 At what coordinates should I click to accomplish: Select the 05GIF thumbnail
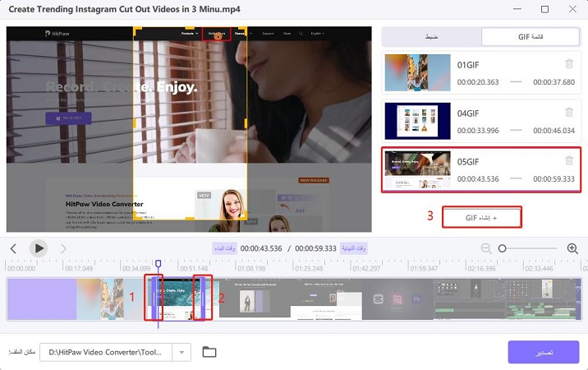pyautogui.click(x=417, y=169)
